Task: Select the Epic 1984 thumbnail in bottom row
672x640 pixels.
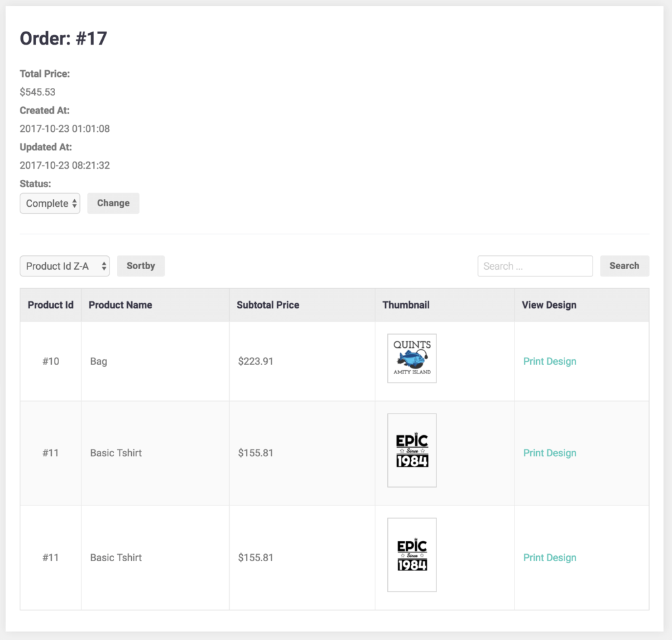Action: 412,555
